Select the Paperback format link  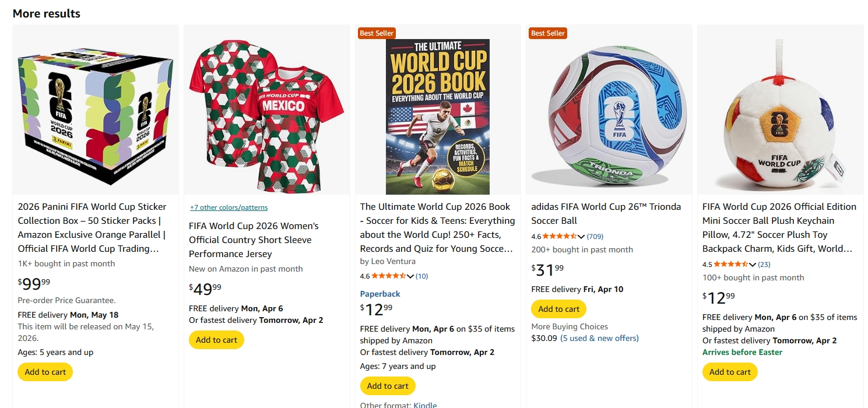tap(380, 294)
